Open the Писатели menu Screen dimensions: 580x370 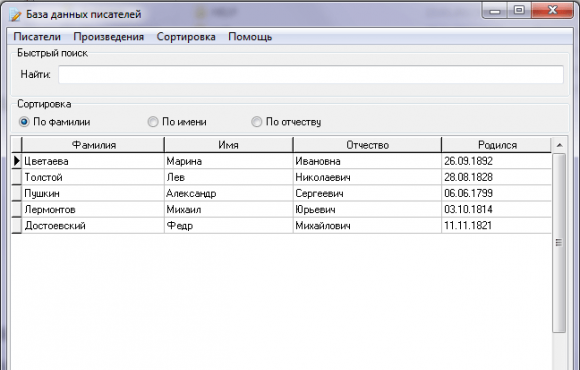(37, 37)
